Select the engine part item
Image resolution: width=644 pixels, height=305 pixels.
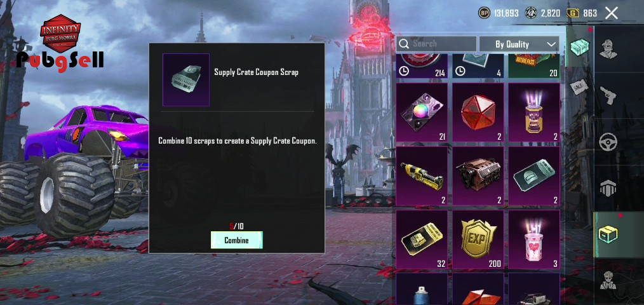tap(478, 176)
